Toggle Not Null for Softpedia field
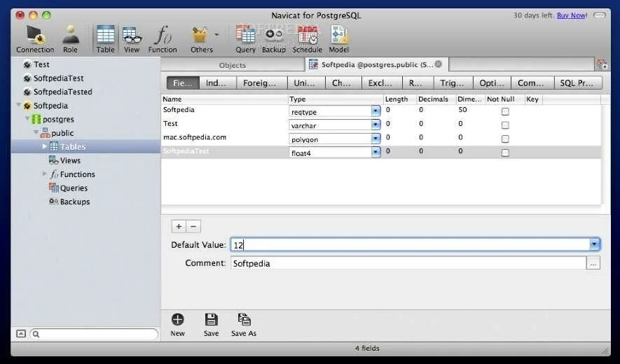Viewport: 620px width, 364px height. click(x=505, y=111)
